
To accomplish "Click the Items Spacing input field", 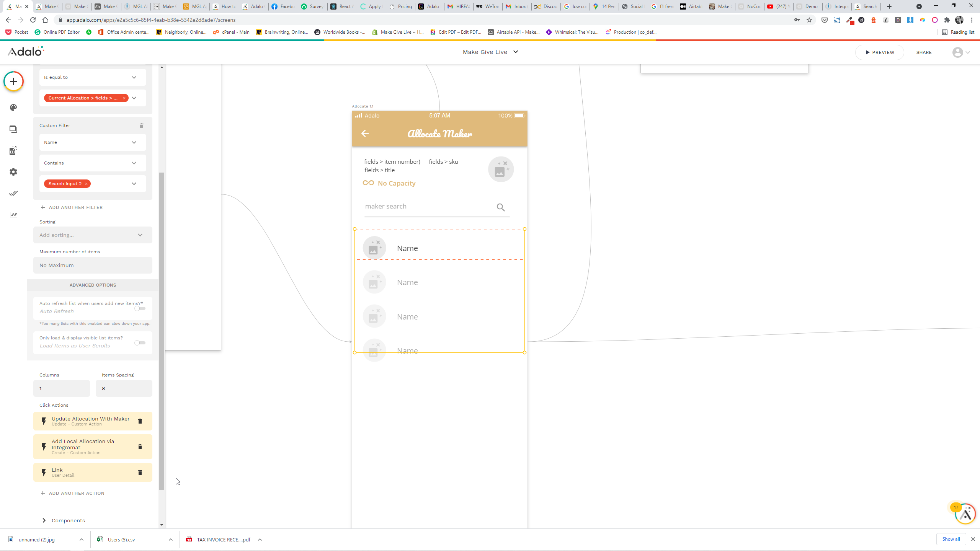I will [124, 388].
